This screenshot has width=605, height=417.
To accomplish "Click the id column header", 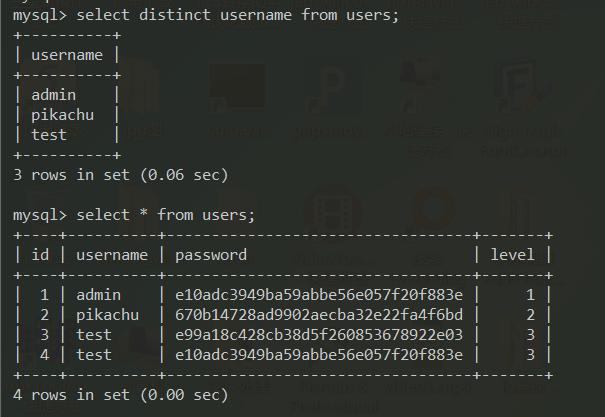I will (41, 255).
